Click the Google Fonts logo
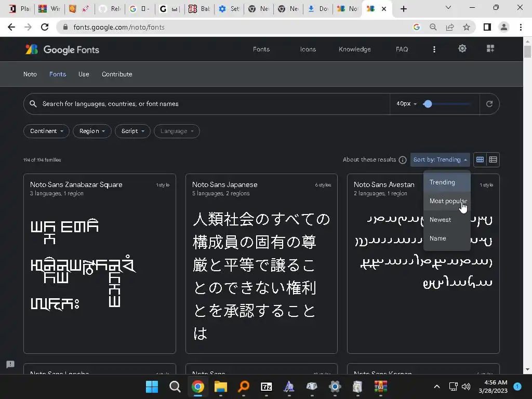 (62, 49)
